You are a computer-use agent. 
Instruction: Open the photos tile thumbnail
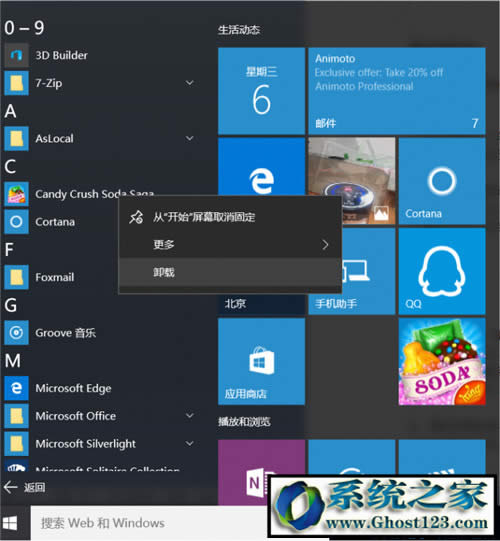(352, 167)
